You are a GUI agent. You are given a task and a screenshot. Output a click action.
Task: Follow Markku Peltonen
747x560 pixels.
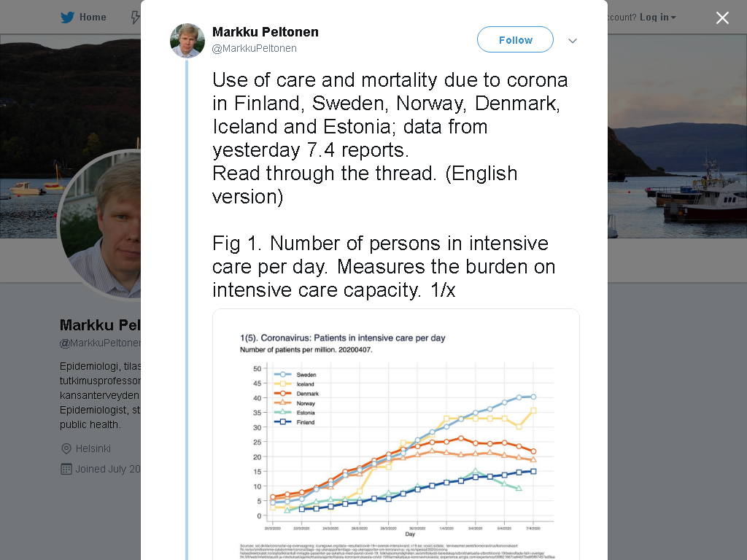[515, 39]
